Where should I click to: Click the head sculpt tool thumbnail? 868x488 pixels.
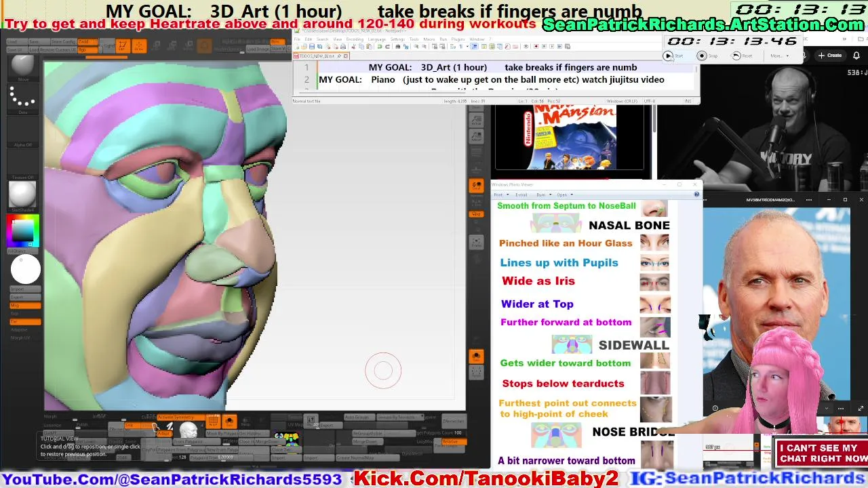pos(189,430)
